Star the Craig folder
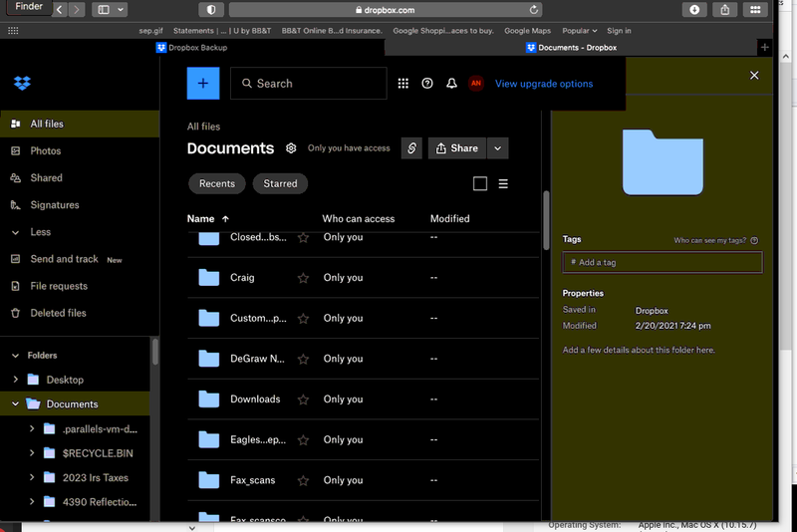 tap(303, 278)
